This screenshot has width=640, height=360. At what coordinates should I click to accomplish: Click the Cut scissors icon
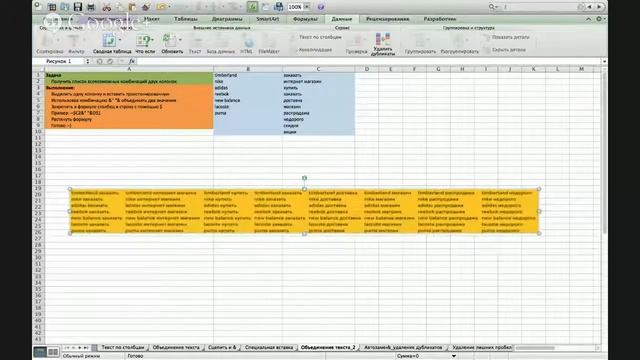tap(106, 7)
